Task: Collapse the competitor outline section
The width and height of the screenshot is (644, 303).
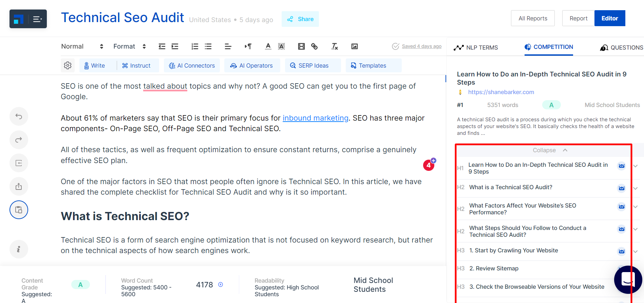Action: click(549, 150)
